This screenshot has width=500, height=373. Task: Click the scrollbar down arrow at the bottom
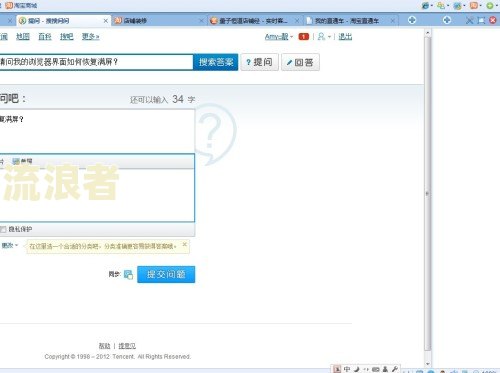pos(428,364)
